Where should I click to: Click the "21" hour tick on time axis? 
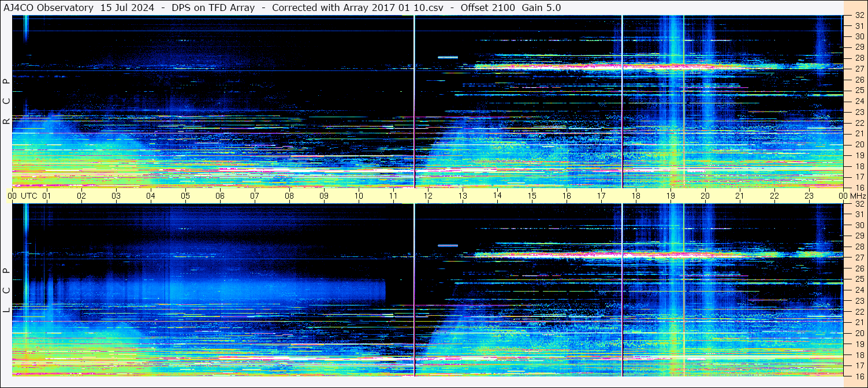coord(740,196)
